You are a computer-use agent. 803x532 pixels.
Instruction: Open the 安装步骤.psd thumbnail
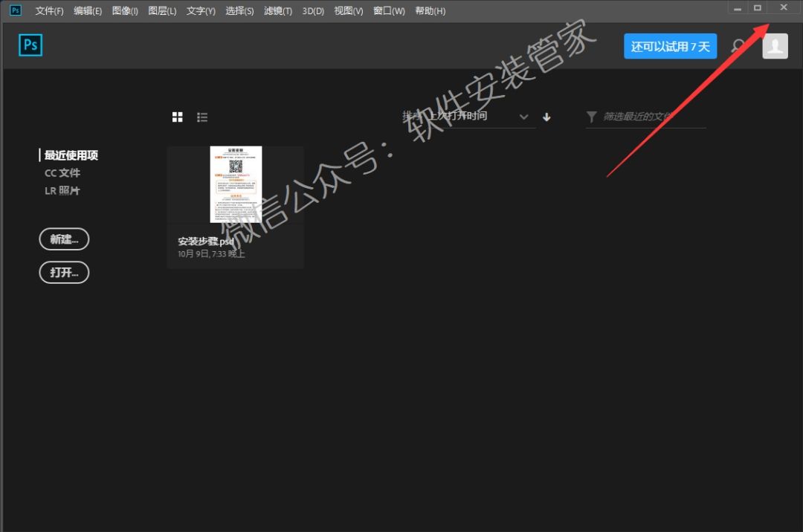tap(236, 184)
